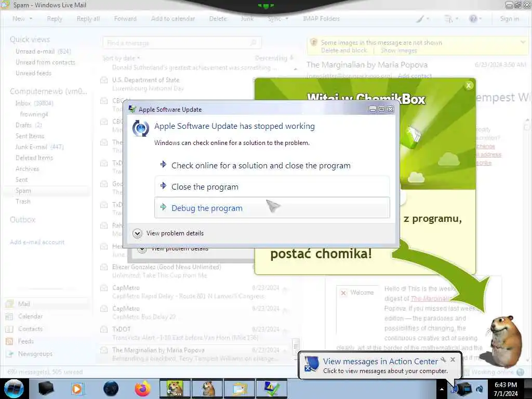Viewport: 532px width, 399px height.
Task: Select Unread from contacts quick view
Action: (45, 62)
